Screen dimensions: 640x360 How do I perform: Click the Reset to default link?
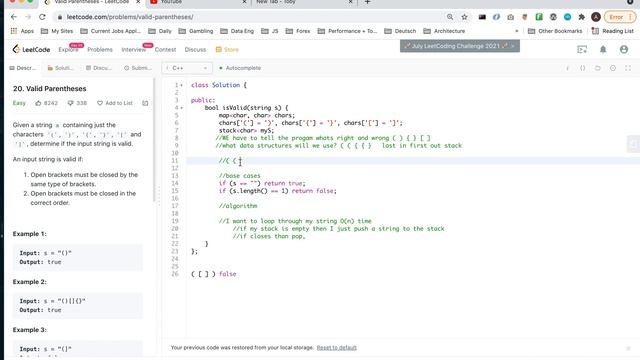click(337, 348)
